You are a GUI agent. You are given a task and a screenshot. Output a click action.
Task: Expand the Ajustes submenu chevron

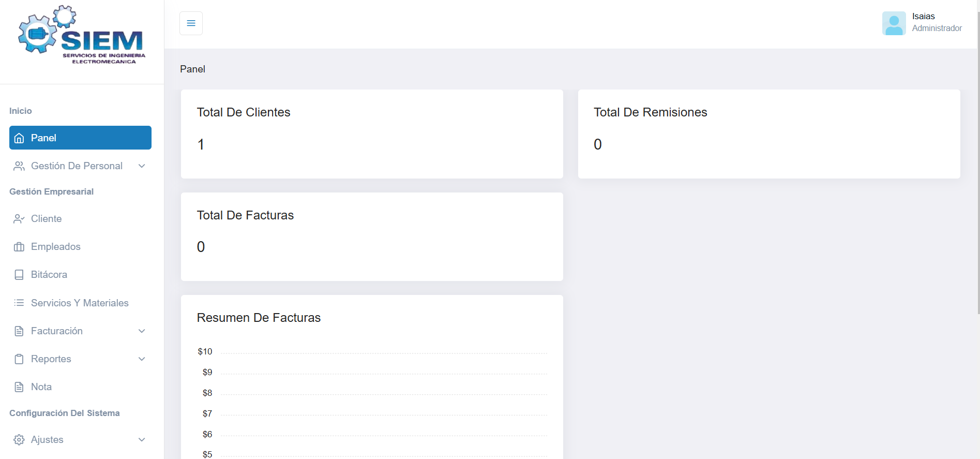coord(142,440)
